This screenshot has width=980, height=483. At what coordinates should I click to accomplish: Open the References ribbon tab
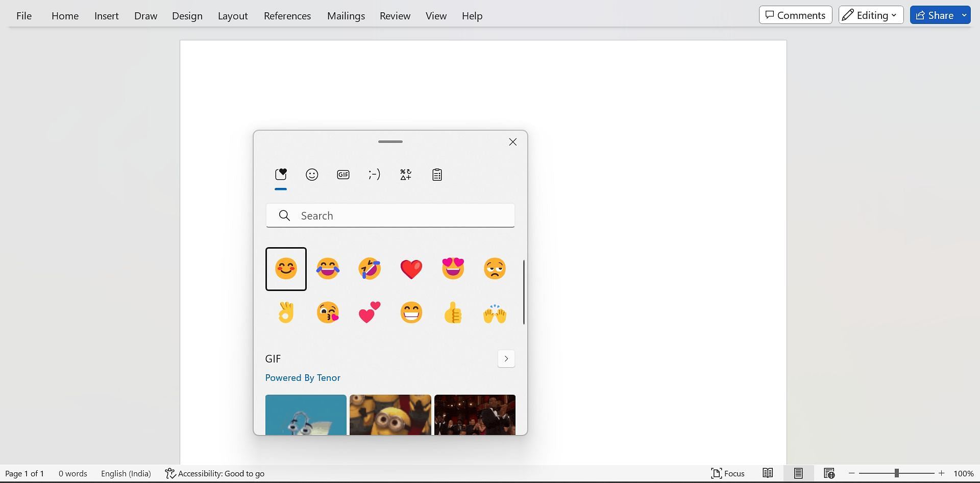[x=287, y=16]
